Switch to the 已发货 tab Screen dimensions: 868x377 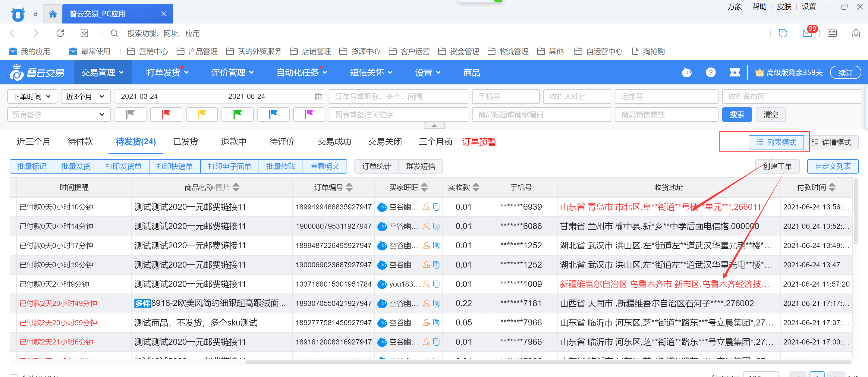(x=185, y=142)
